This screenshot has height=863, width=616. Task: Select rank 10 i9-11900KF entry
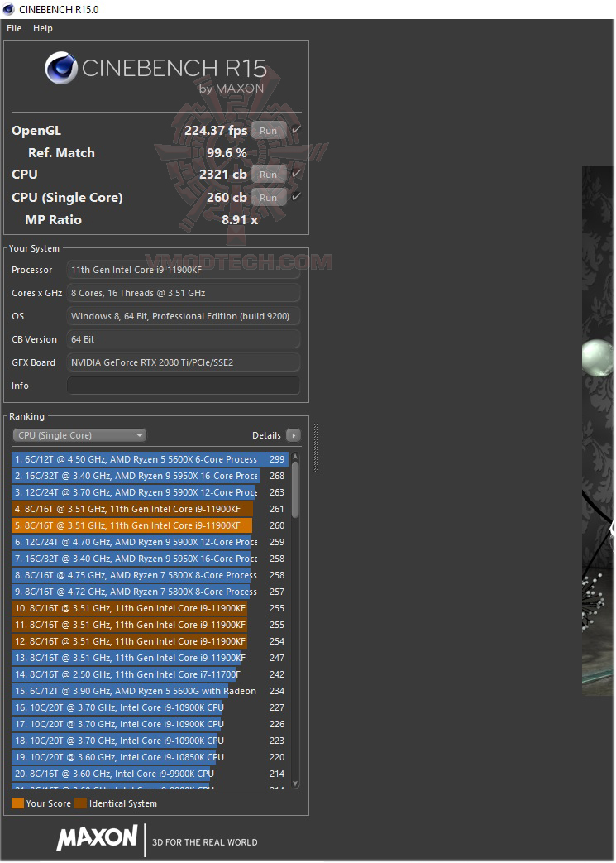(150, 608)
